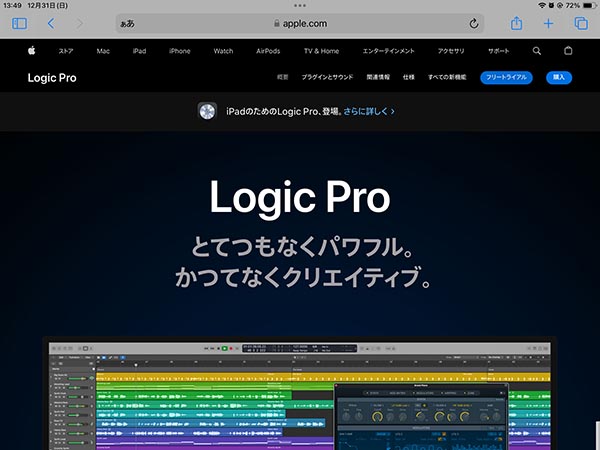Tap the Logic Pro for iPad app icon
The height and width of the screenshot is (450, 600).
[207, 111]
